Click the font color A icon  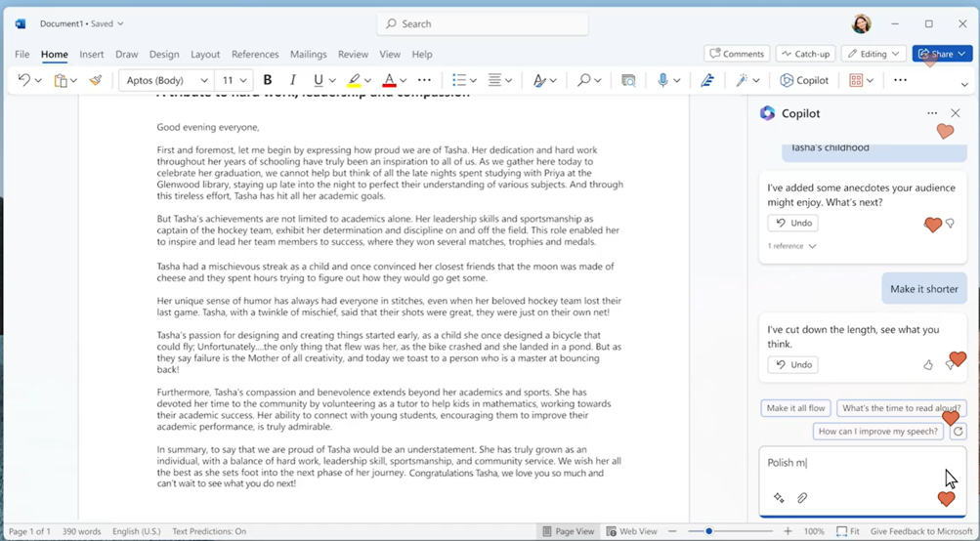coord(389,80)
